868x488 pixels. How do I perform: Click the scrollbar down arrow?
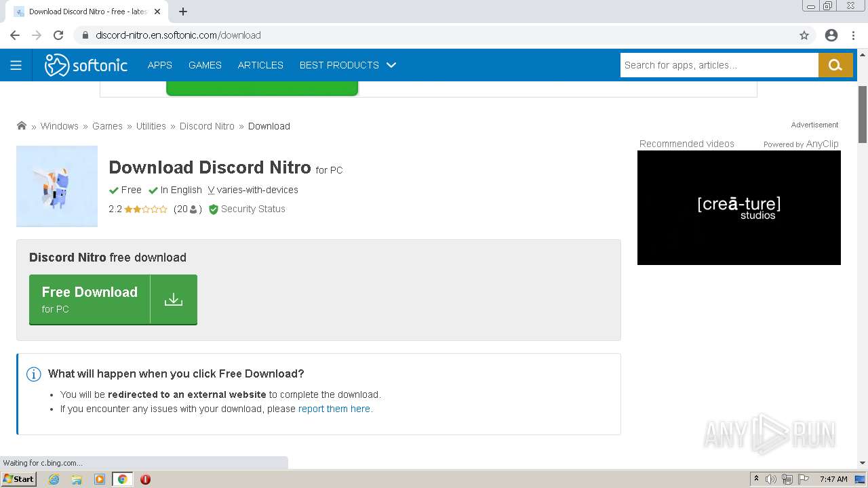click(863, 464)
